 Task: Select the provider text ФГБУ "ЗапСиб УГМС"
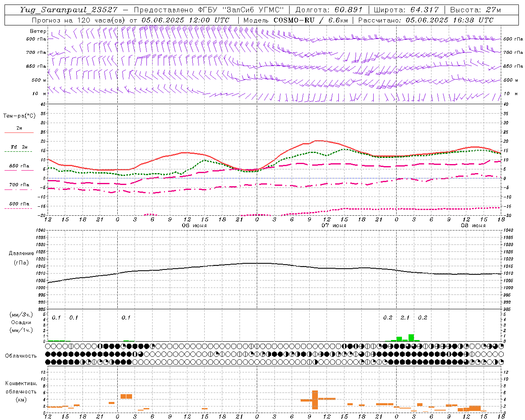pyautogui.click(x=242, y=10)
